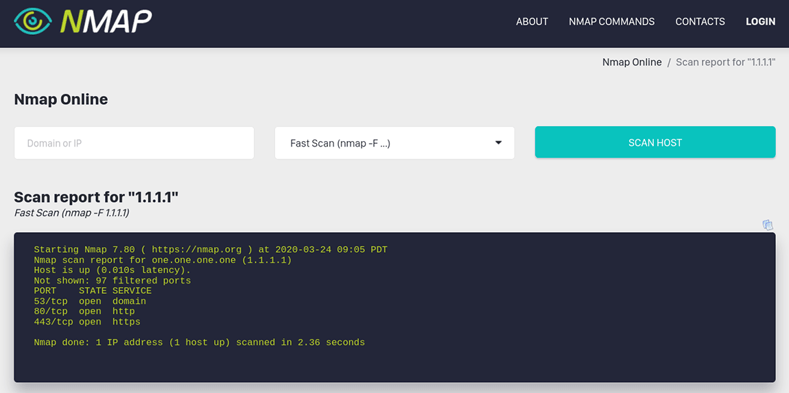Click the '80/tcp open http' row
Image resolution: width=789 pixels, height=393 pixels.
pyautogui.click(x=84, y=311)
